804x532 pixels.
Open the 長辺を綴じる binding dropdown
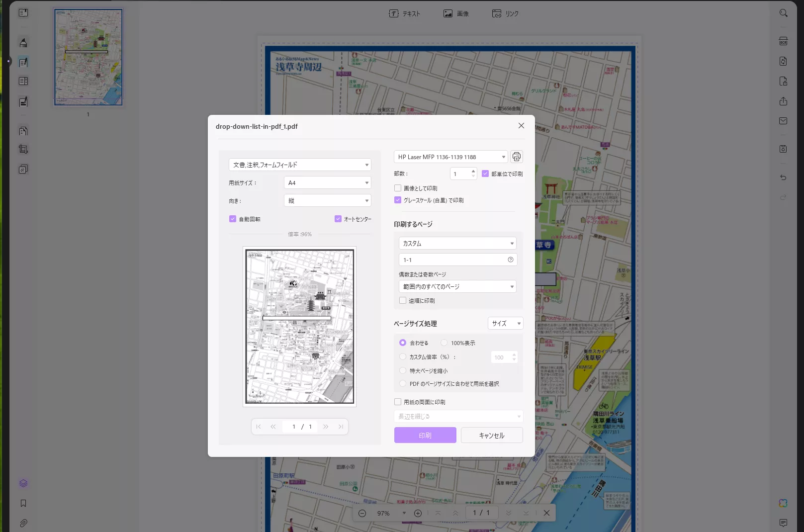(x=458, y=416)
